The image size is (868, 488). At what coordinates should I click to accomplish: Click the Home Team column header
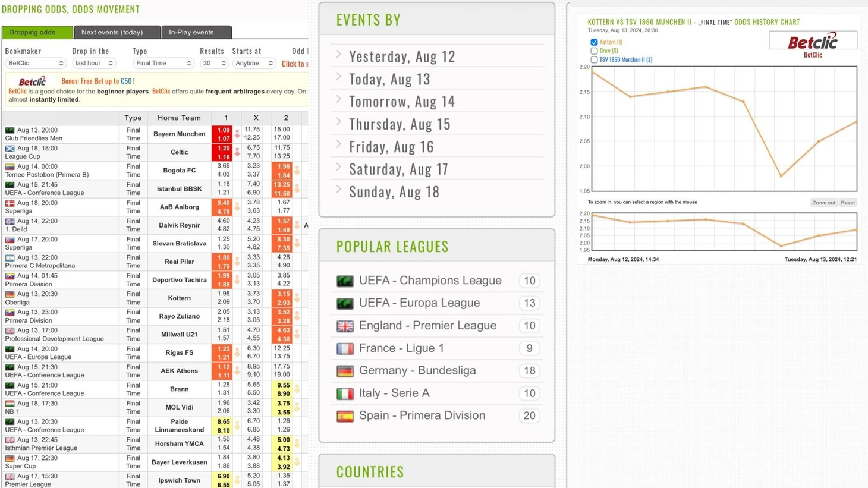tap(179, 118)
